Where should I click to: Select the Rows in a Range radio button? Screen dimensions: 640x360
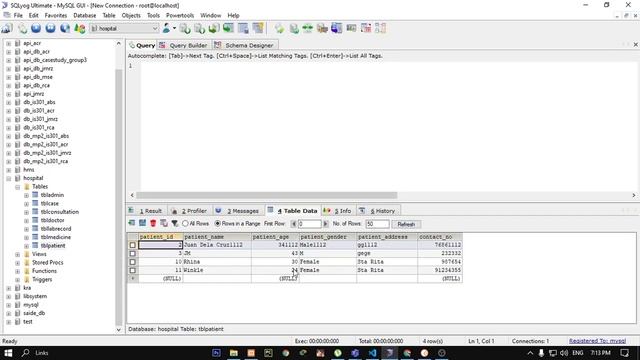[218, 224]
